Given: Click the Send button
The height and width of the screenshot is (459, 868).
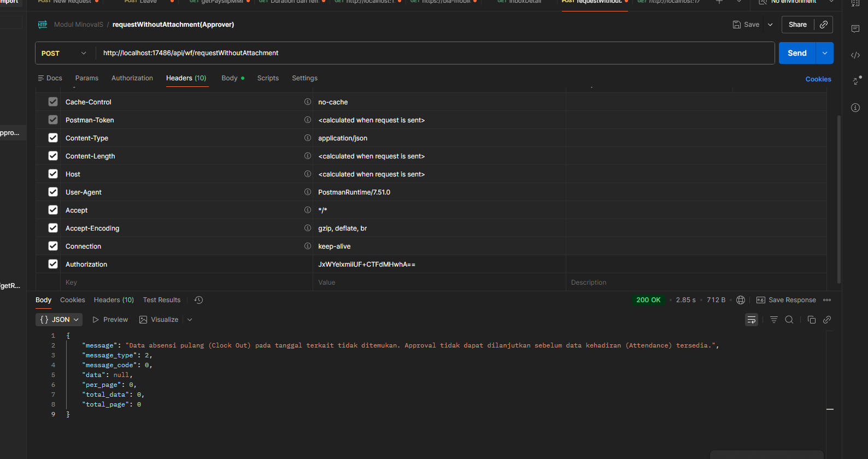Looking at the screenshot, I should pyautogui.click(x=797, y=53).
